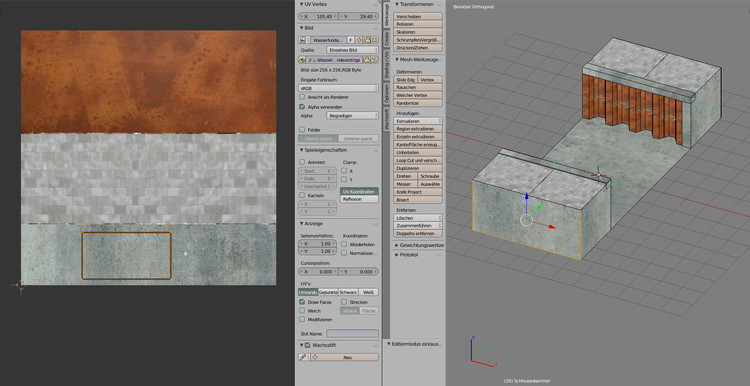Click the pink 3D cursor in viewport
Viewport: 750px width, 386px height.
[598, 175]
